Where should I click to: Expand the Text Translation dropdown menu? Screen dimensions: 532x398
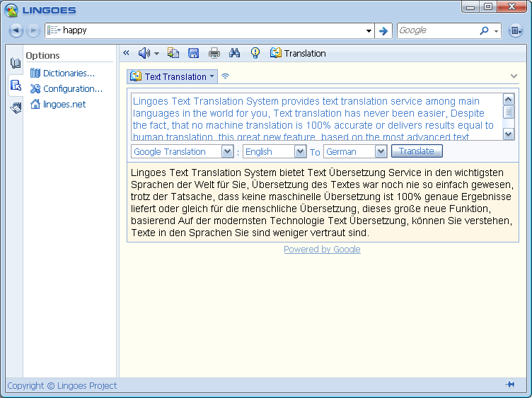point(212,76)
